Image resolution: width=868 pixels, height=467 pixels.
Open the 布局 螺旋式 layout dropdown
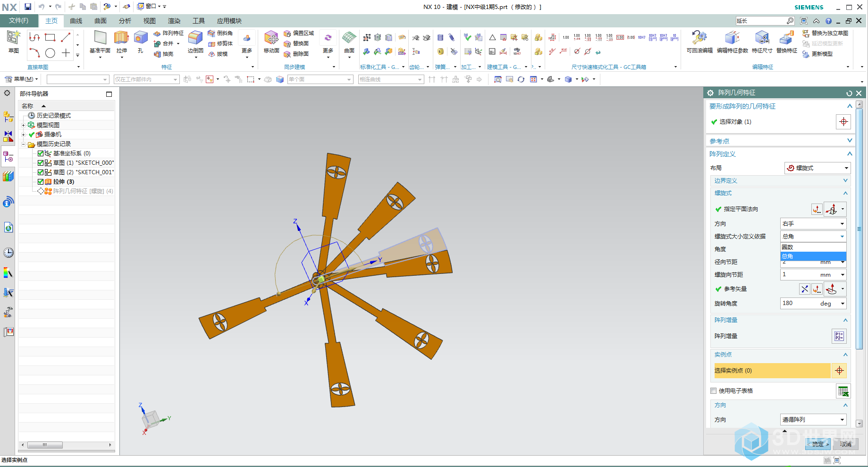click(x=817, y=168)
